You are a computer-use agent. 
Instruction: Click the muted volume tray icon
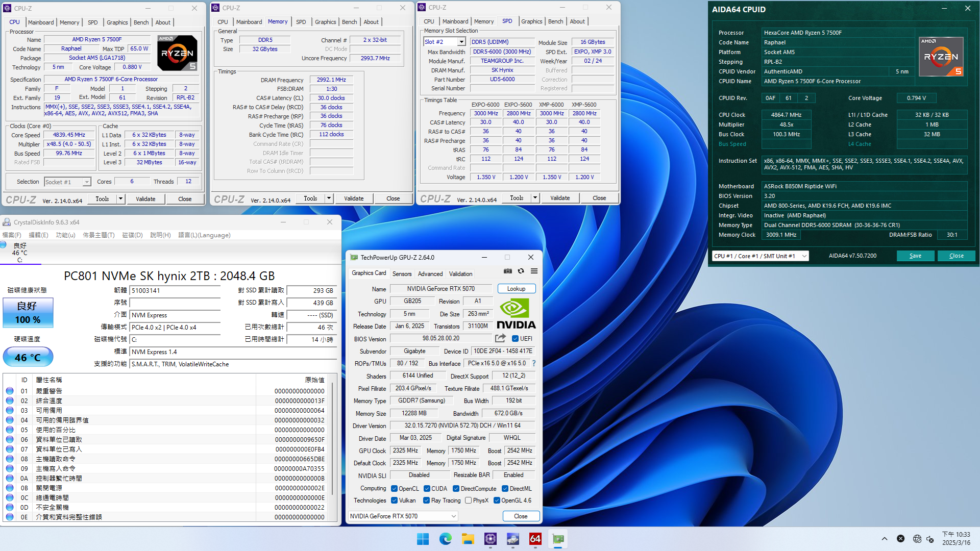pos(930,539)
